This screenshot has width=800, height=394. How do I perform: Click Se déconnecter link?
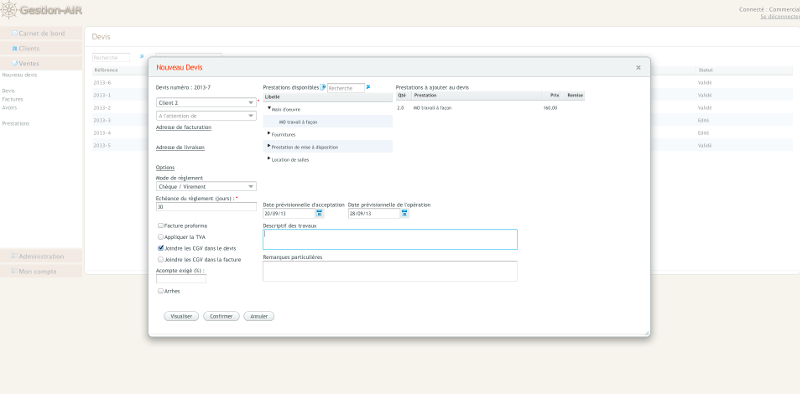(x=780, y=16)
